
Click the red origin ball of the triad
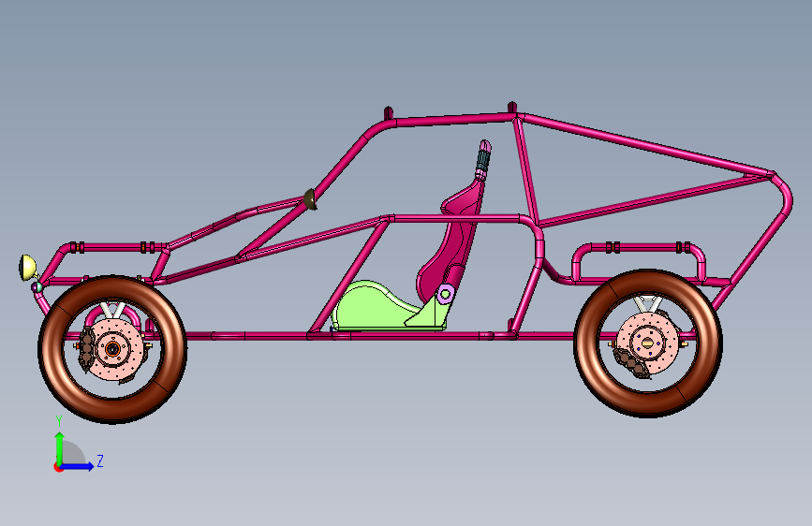click(58, 467)
